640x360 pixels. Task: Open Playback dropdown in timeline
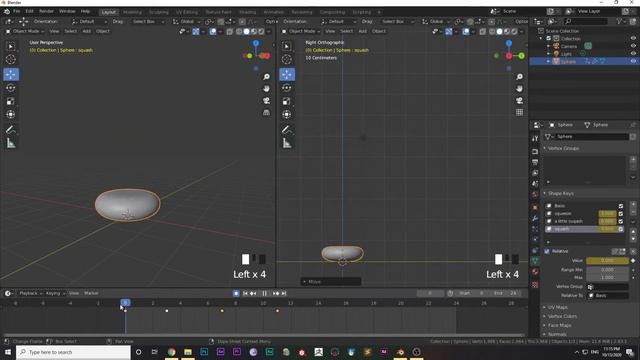click(30, 293)
